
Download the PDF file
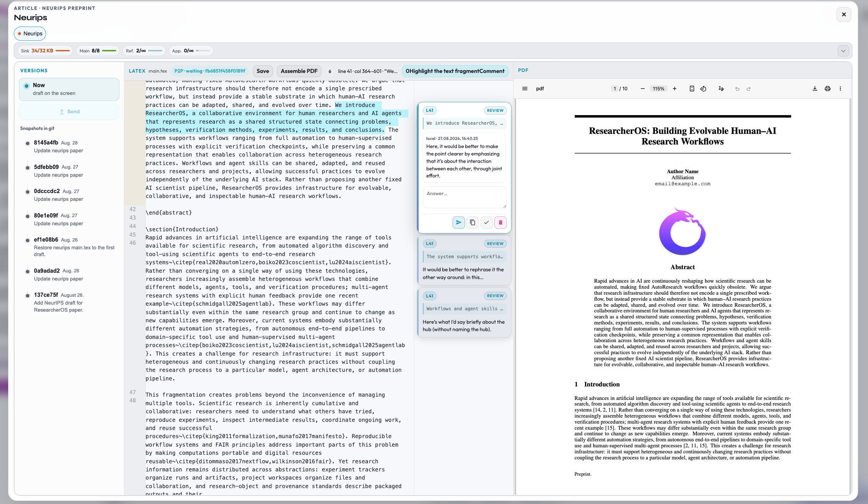click(815, 89)
